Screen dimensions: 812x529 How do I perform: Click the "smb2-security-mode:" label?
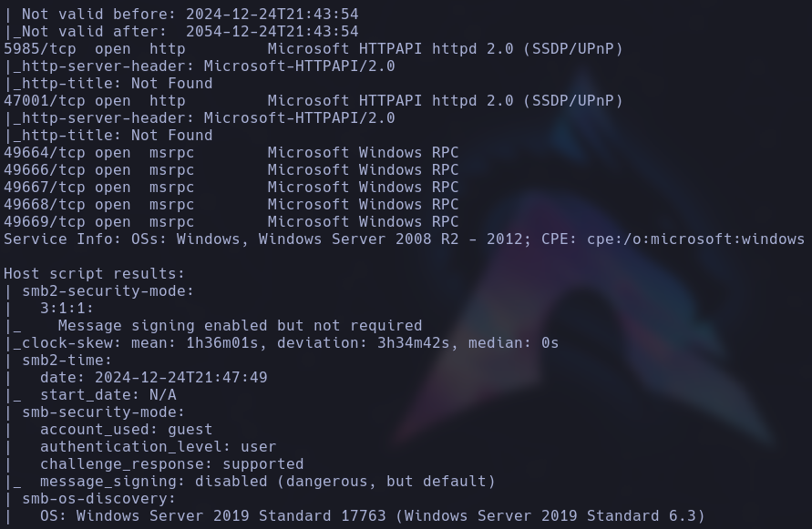[108, 290]
